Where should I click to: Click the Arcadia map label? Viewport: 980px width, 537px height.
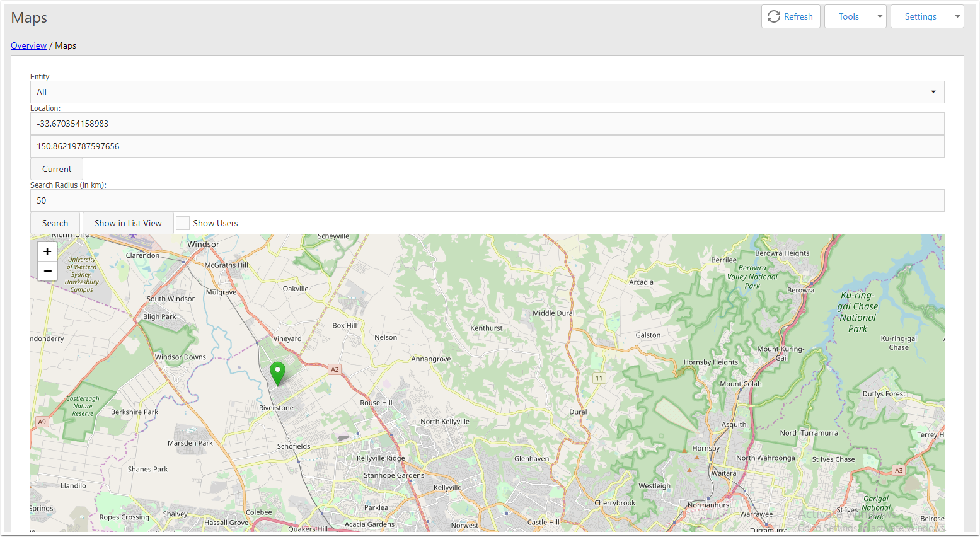641,282
